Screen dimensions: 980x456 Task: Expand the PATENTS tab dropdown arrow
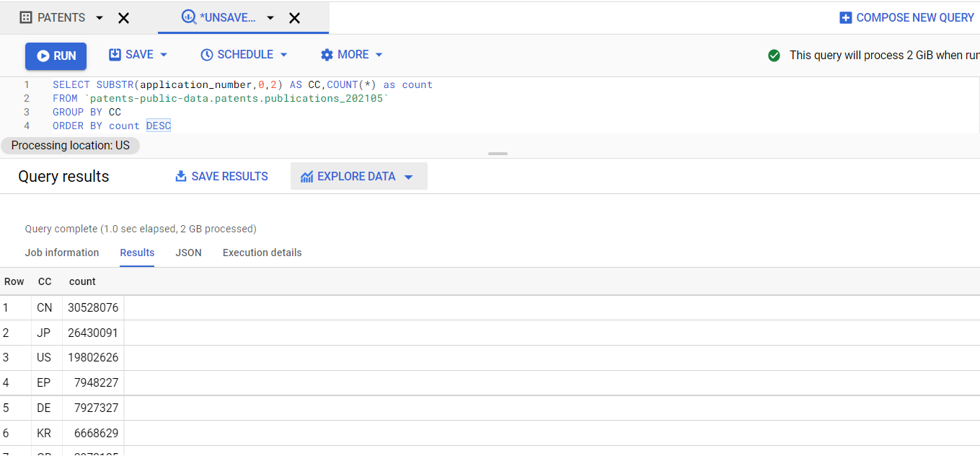(x=99, y=17)
